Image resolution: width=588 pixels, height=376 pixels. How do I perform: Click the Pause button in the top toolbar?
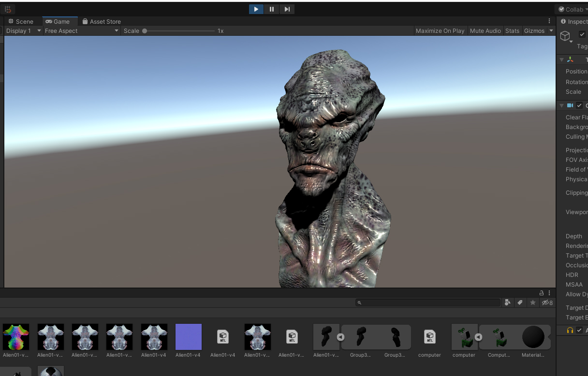point(272,9)
